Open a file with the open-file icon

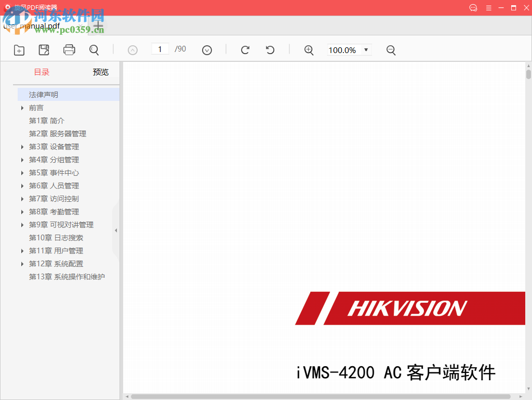point(19,50)
